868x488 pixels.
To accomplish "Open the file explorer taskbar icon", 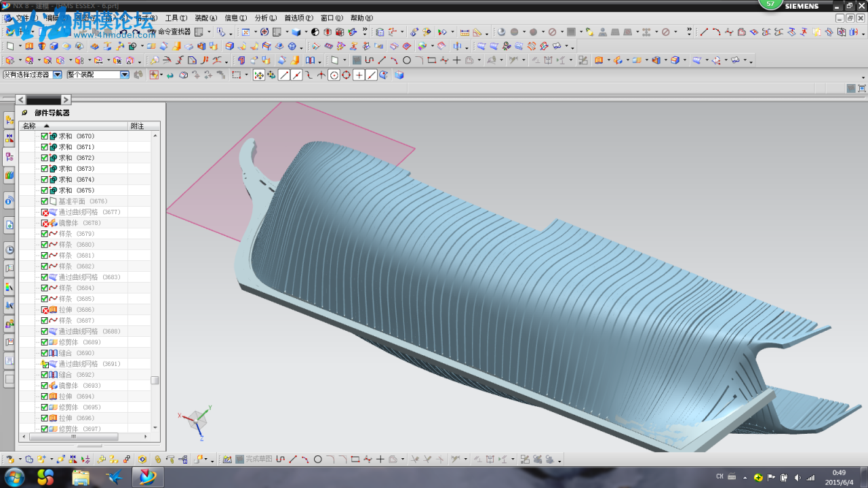I will (81, 477).
